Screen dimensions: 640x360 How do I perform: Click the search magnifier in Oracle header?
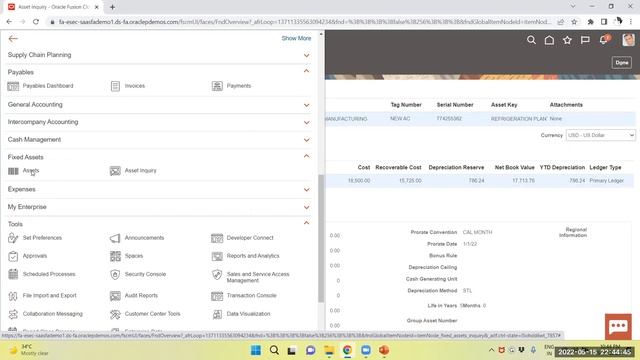tap(531, 40)
